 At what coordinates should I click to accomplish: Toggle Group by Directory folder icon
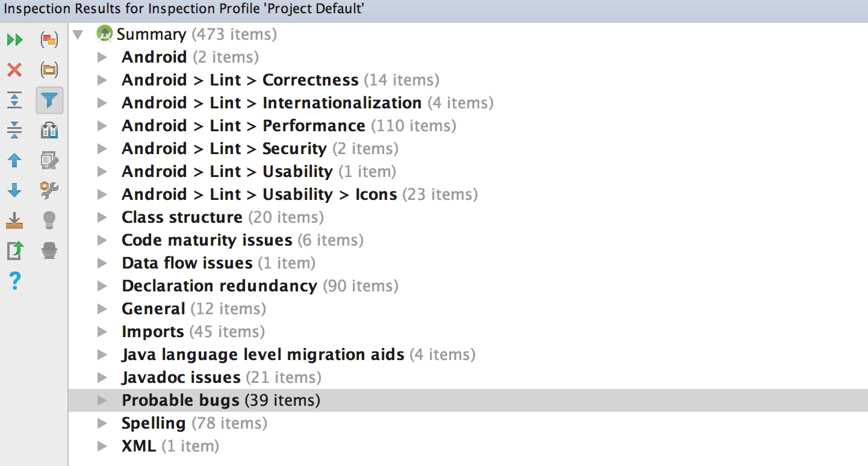click(49, 70)
